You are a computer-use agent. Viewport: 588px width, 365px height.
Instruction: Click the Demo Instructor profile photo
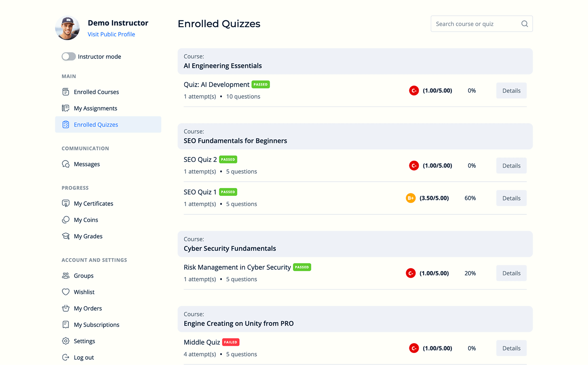click(x=67, y=28)
